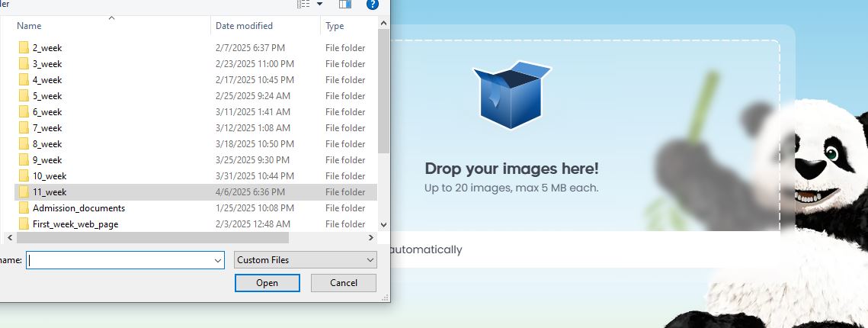Select the 9_week folder icon

[24, 160]
